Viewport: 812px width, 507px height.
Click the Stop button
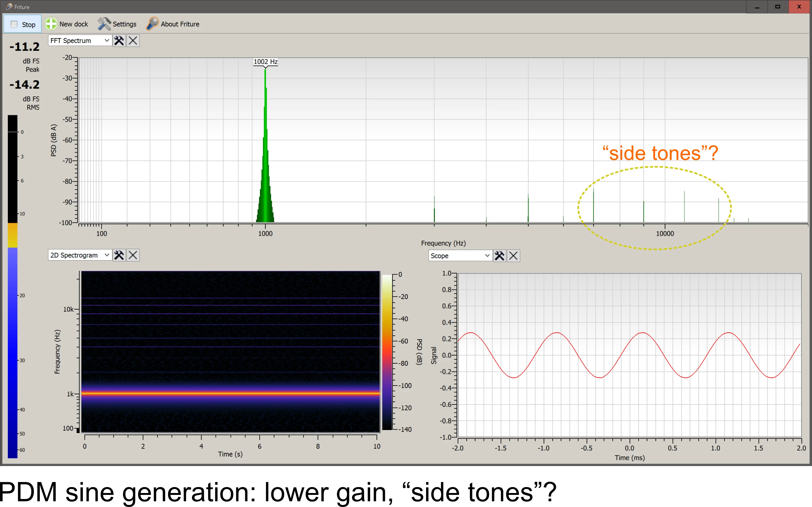22,24
